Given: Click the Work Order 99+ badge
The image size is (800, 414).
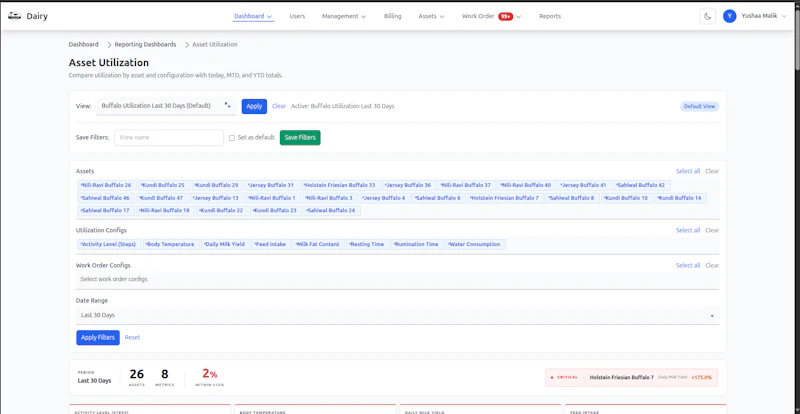Looking at the screenshot, I should (x=505, y=16).
